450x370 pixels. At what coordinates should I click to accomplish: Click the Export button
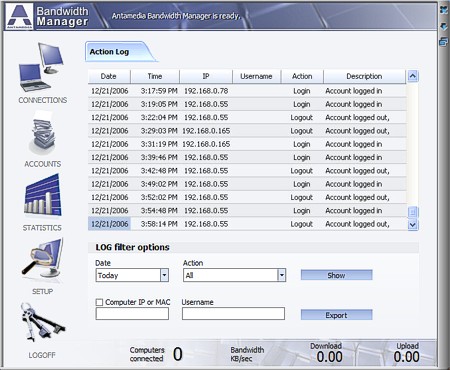tap(336, 315)
